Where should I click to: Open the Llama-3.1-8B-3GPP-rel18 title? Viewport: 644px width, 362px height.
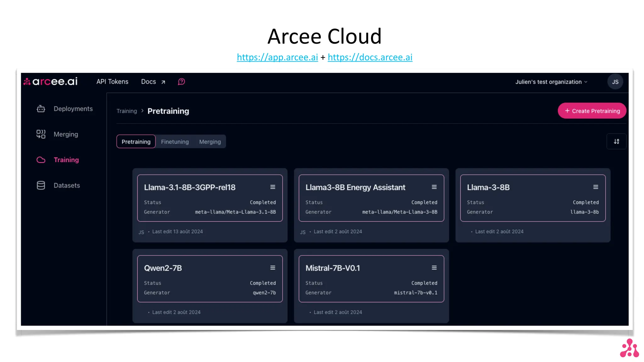click(x=190, y=187)
